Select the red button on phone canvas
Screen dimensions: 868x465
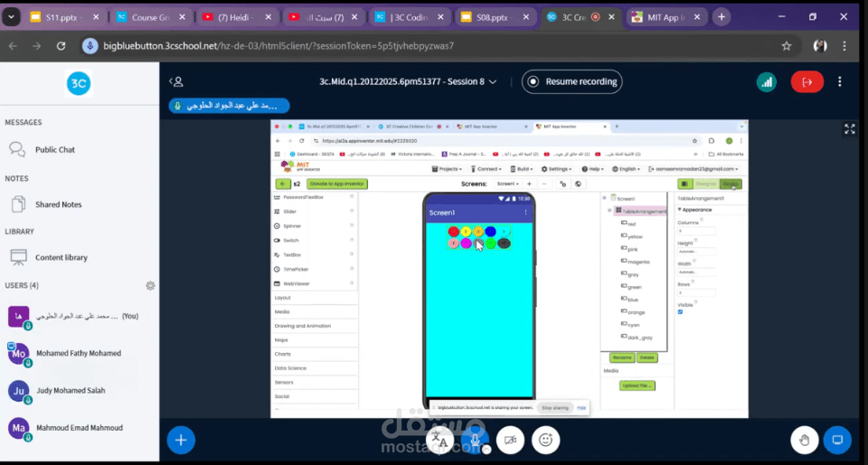453,232
